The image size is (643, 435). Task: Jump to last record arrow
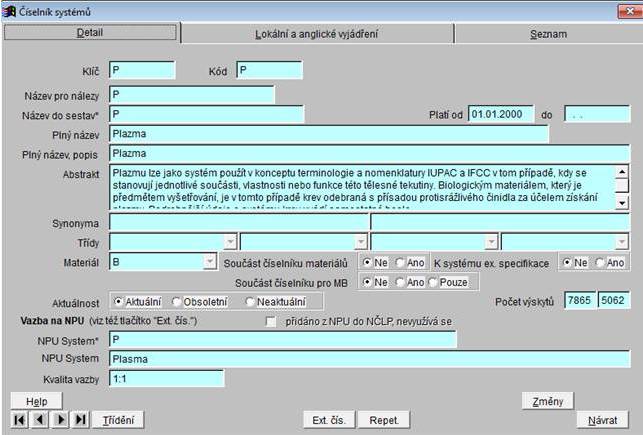coord(80,420)
